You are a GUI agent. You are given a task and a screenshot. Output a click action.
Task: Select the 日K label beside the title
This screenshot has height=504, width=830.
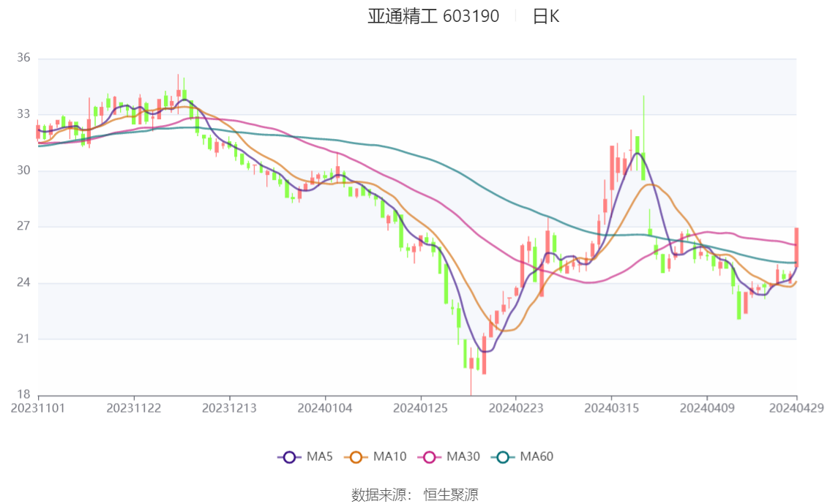coord(546,16)
